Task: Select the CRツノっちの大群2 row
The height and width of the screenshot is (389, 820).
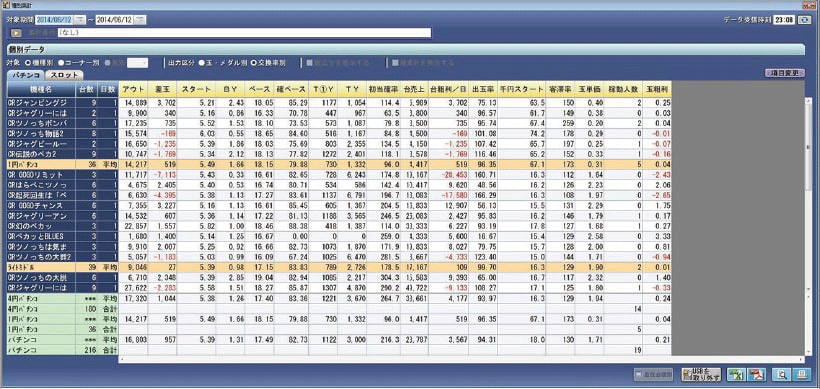Action: pyautogui.click(x=339, y=257)
